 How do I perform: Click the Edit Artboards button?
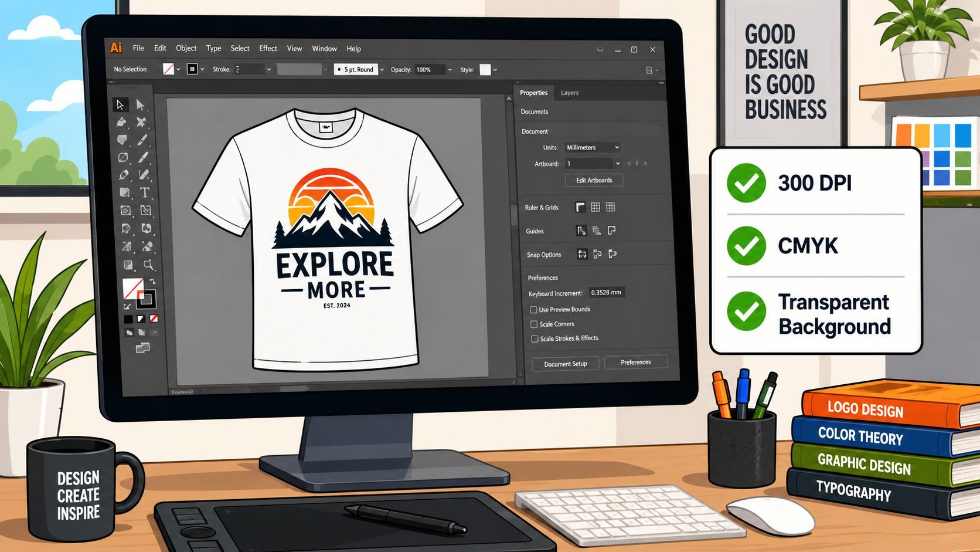point(594,180)
